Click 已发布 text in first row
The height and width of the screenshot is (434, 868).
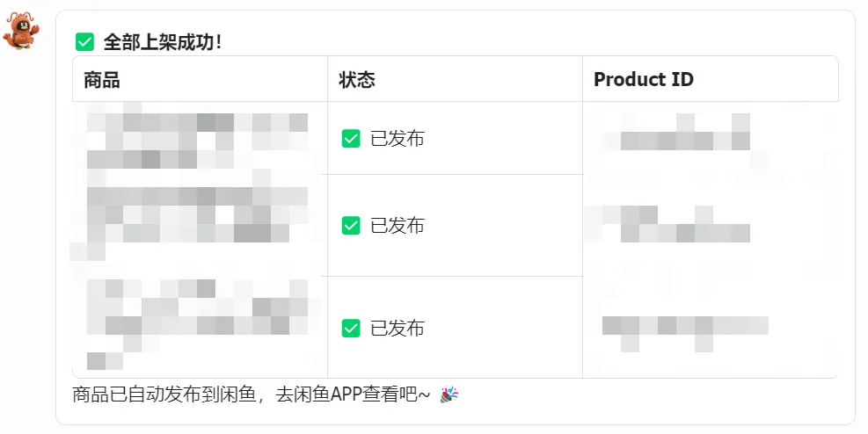pyautogui.click(x=398, y=138)
